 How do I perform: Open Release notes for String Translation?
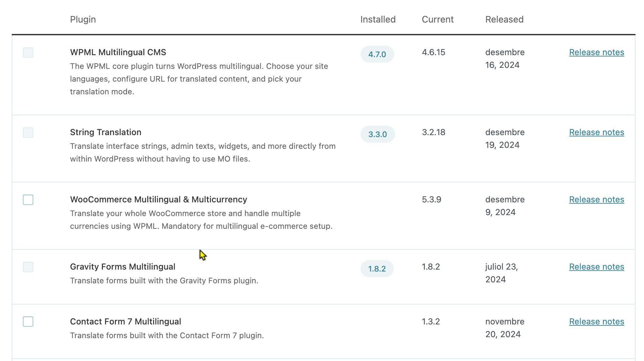click(x=597, y=132)
